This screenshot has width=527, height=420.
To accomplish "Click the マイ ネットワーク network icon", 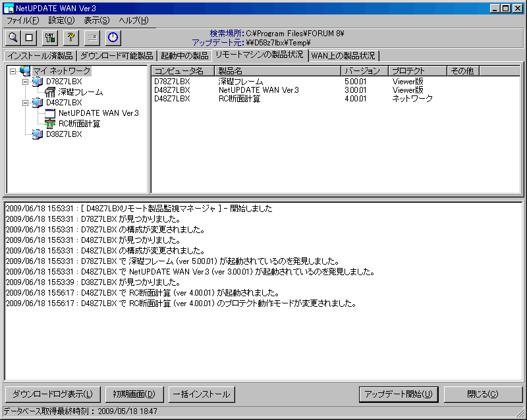I will (x=25, y=71).
